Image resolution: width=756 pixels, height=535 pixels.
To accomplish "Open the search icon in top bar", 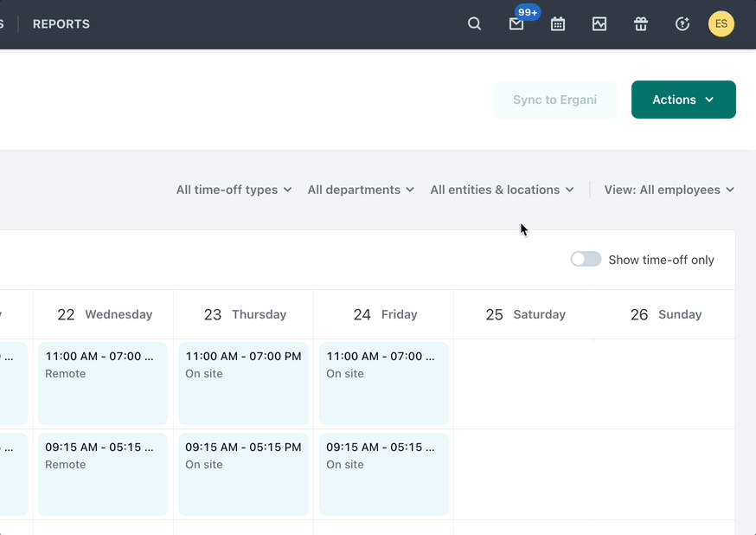I will click(474, 24).
